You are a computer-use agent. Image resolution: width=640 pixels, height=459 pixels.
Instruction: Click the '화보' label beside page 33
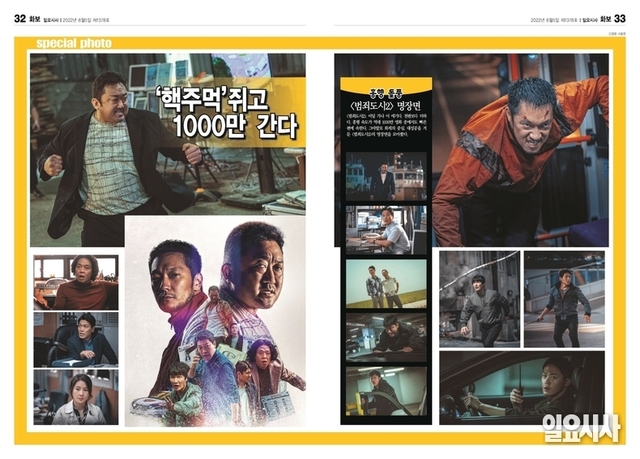pyautogui.click(x=606, y=19)
